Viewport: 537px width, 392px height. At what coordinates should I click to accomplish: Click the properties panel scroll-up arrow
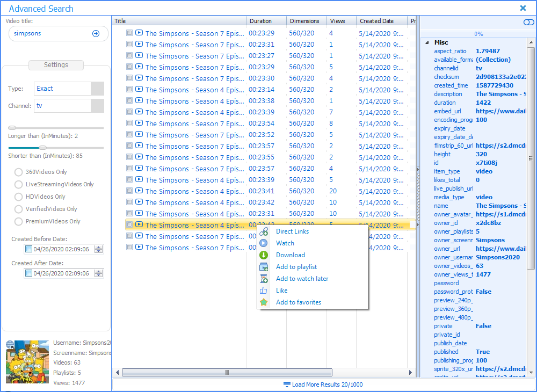pyautogui.click(x=531, y=43)
